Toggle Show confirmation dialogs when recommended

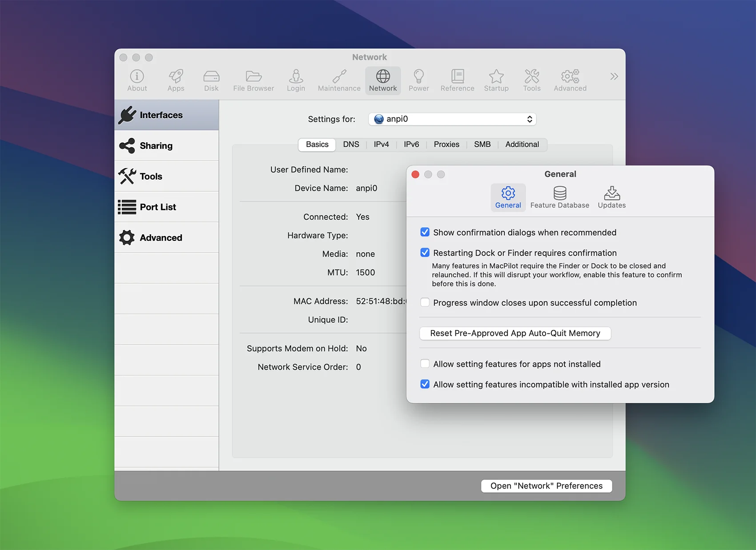425,232
